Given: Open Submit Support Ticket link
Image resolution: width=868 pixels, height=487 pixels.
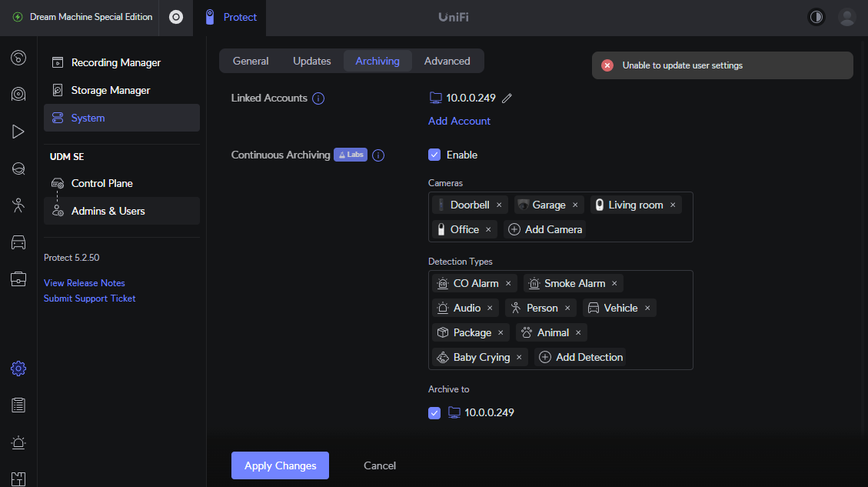Looking at the screenshot, I should tap(90, 299).
